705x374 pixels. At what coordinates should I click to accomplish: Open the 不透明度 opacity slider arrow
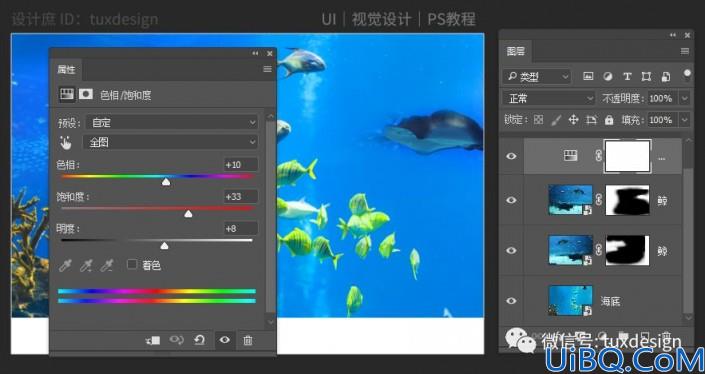[x=685, y=98]
